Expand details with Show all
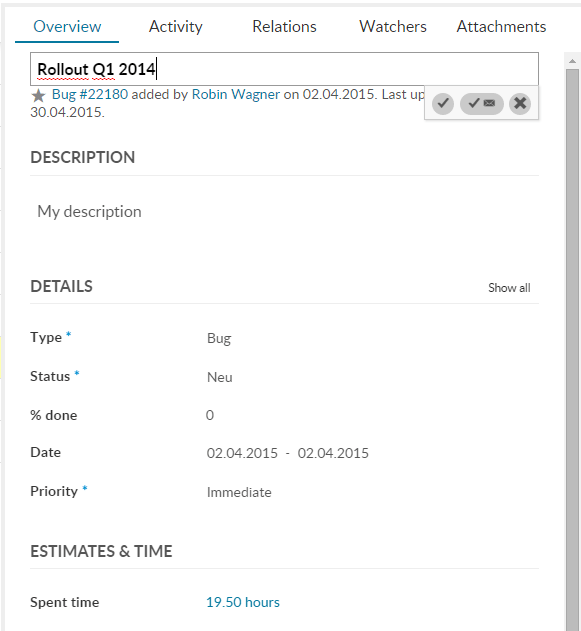The height and width of the screenshot is (631, 581). click(509, 288)
